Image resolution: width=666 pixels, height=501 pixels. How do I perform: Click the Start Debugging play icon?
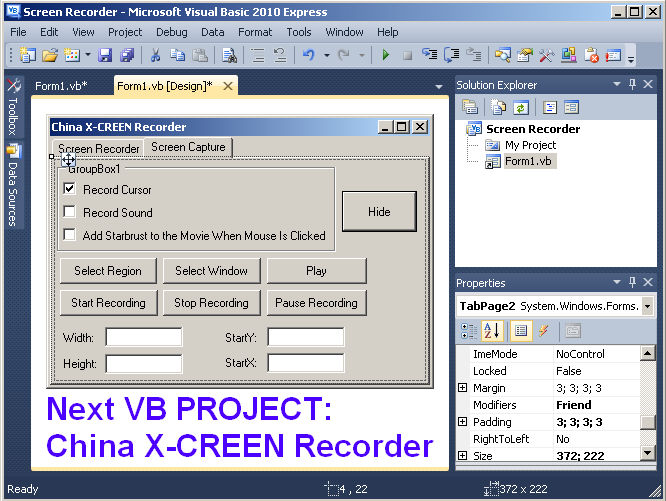click(x=386, y=55)
